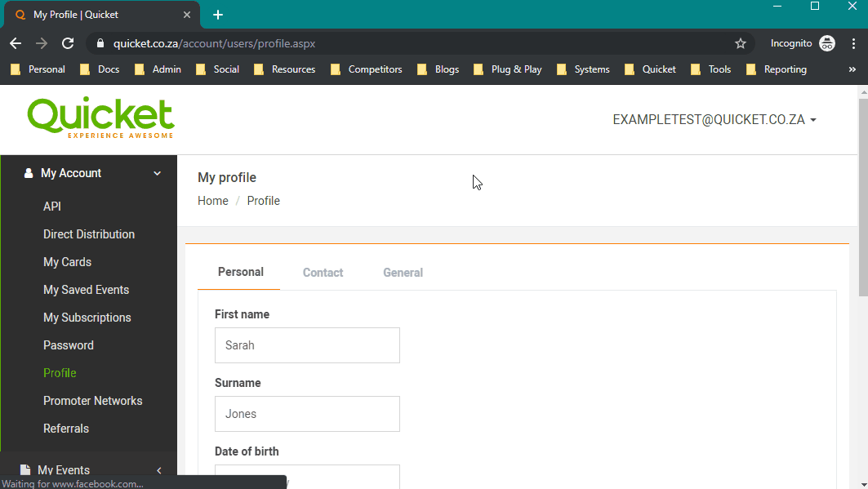Go to the Password page
This screenshot has width=868, height=489.
69,345
